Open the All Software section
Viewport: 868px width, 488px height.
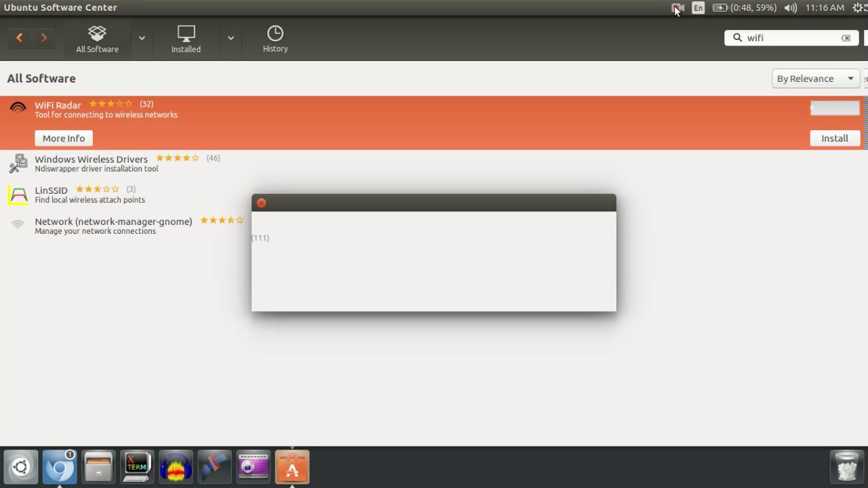tap(97, 39)
